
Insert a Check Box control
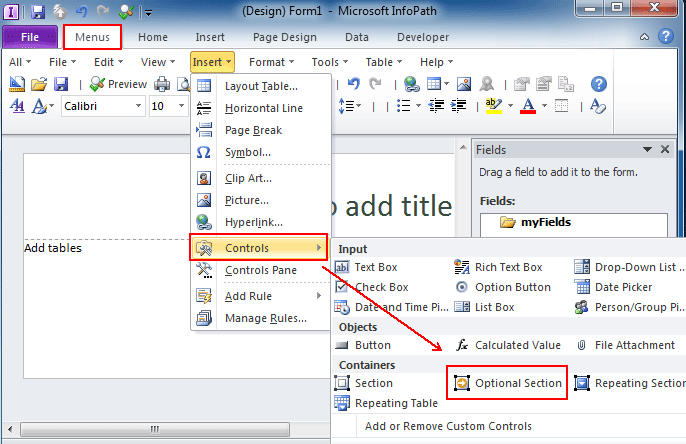372,287
